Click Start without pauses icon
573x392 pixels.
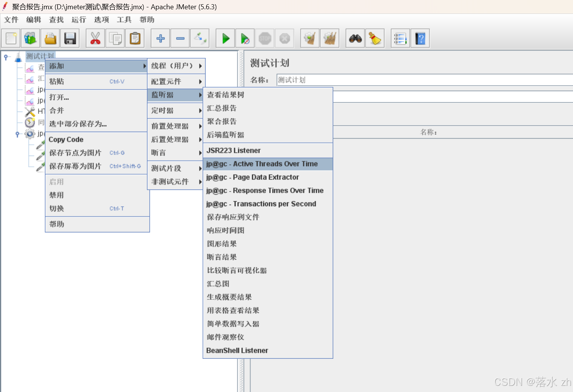tap(245, 38)
